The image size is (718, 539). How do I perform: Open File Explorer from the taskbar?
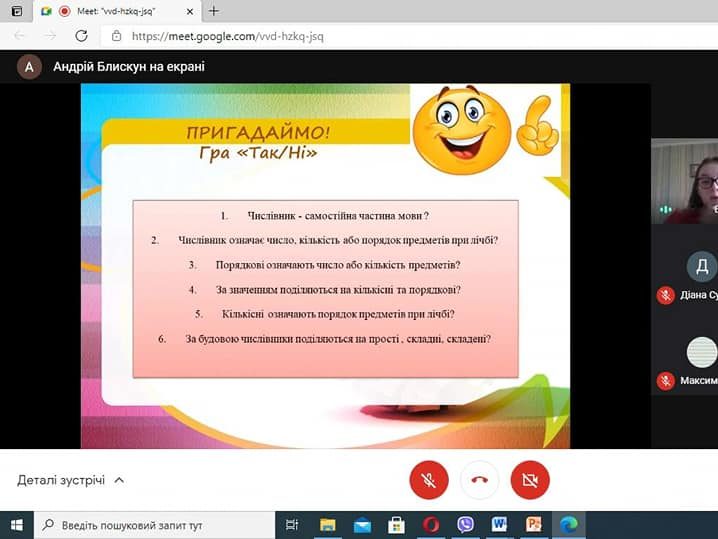pos(327,524)
